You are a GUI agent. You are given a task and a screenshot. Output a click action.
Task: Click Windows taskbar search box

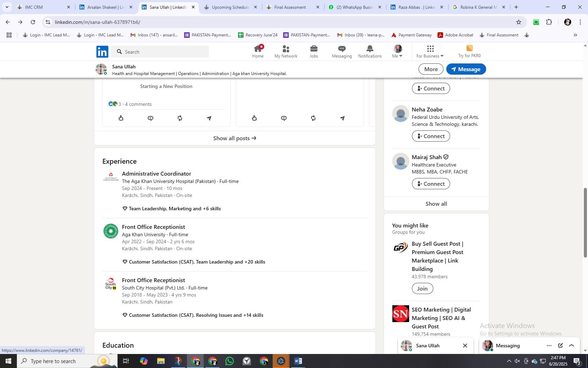[x=66, y=361]
